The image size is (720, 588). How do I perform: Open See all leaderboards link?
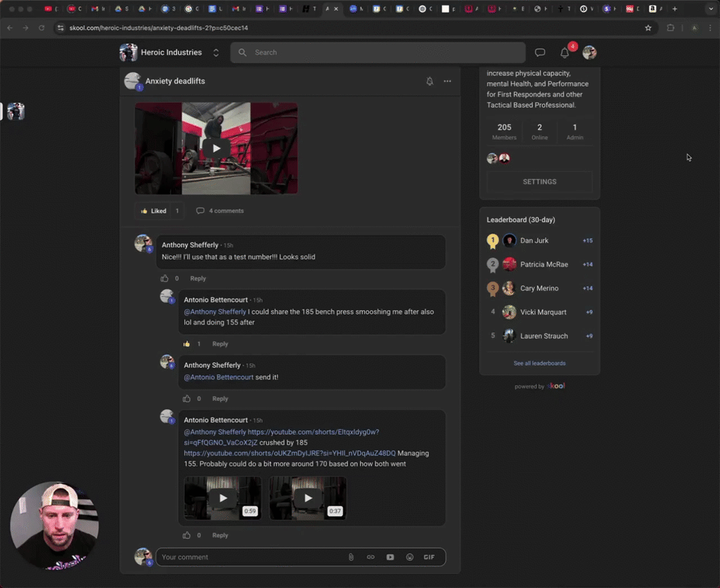pos(539,364)
